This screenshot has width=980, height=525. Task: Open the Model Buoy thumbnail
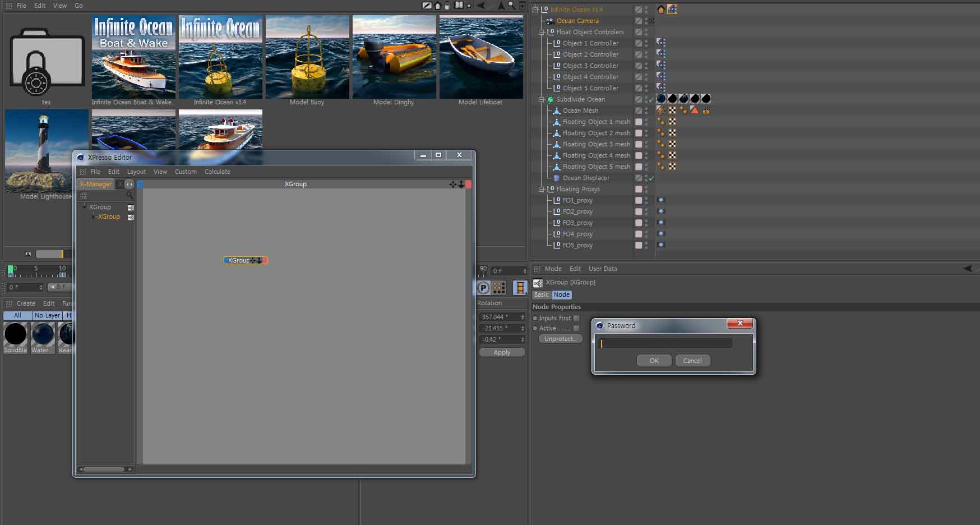click(x=307, y=57)
